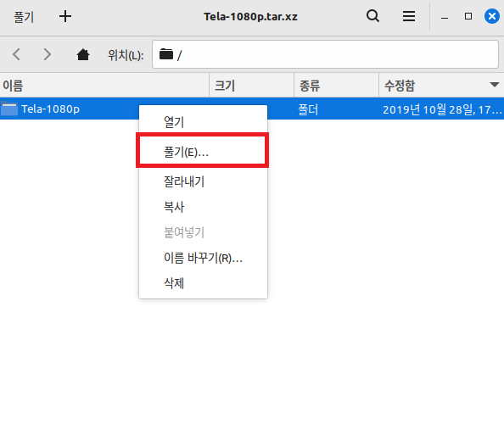Choose 이름 바꾸기(R)... from the context menu

click(x=203, y=258)
